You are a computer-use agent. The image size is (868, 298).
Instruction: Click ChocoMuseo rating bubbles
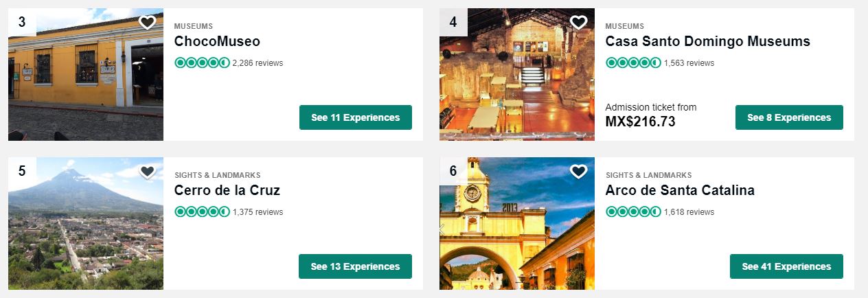(x=202, y=62)
